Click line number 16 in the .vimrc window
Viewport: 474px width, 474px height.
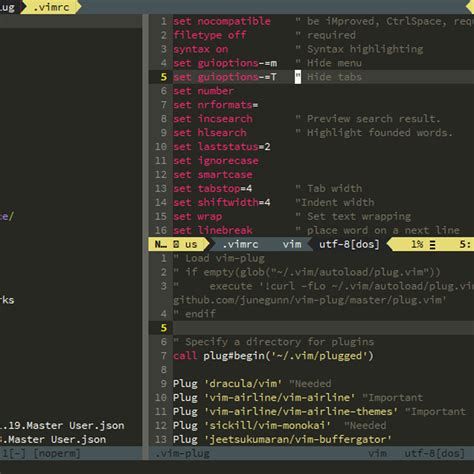coord(161,230)
